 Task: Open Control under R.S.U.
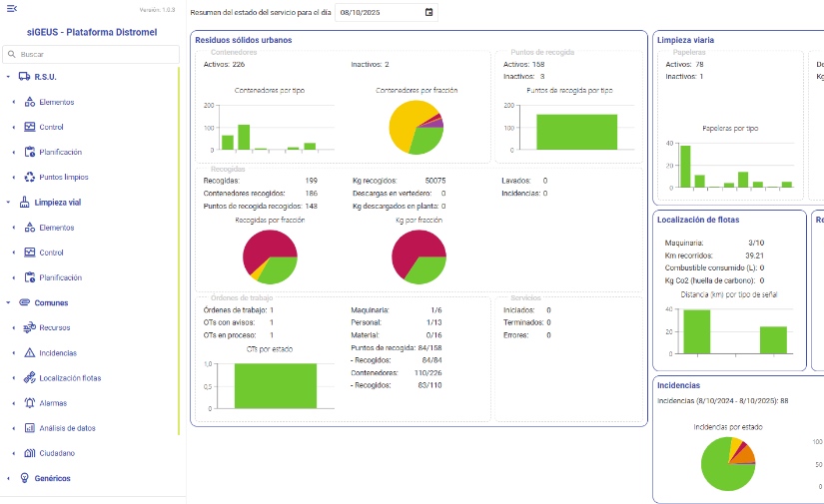[51, 127]
